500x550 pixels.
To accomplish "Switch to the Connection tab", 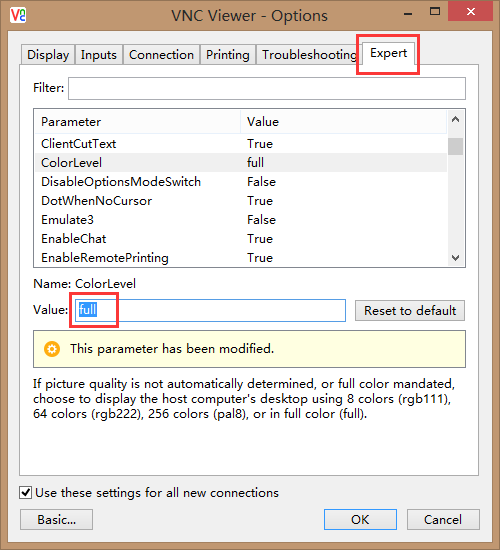I will click(x=161, y=55).
